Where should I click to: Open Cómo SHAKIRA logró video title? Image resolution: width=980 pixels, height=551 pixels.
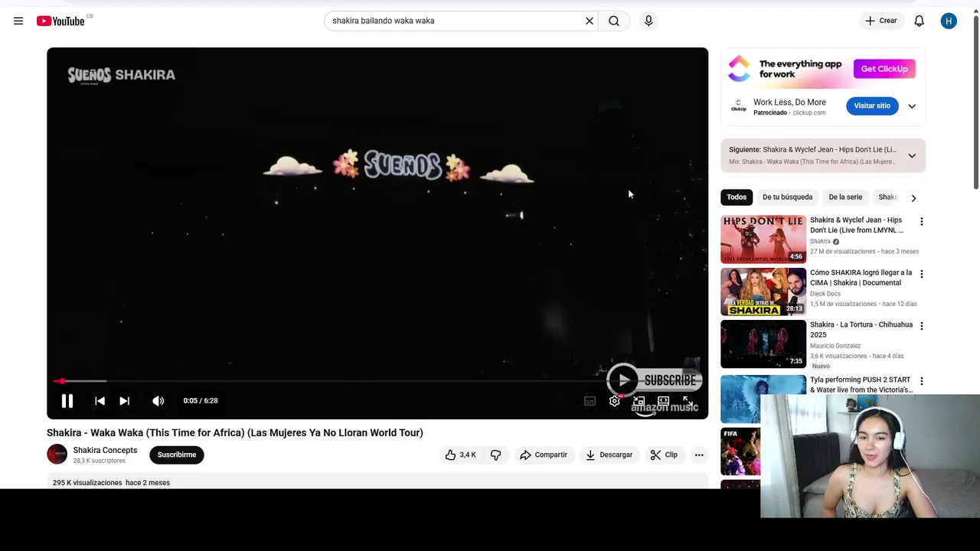[x=861, y=277]
